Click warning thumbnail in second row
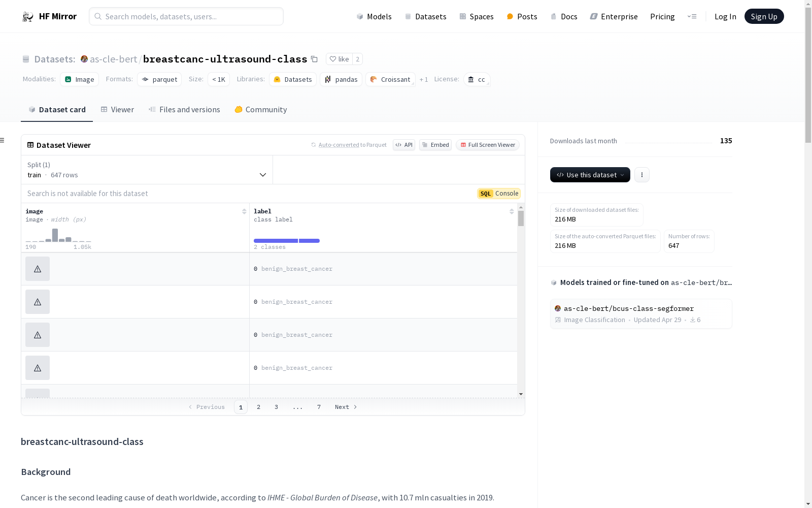This screenshot has width=812, height=508. 38,302
